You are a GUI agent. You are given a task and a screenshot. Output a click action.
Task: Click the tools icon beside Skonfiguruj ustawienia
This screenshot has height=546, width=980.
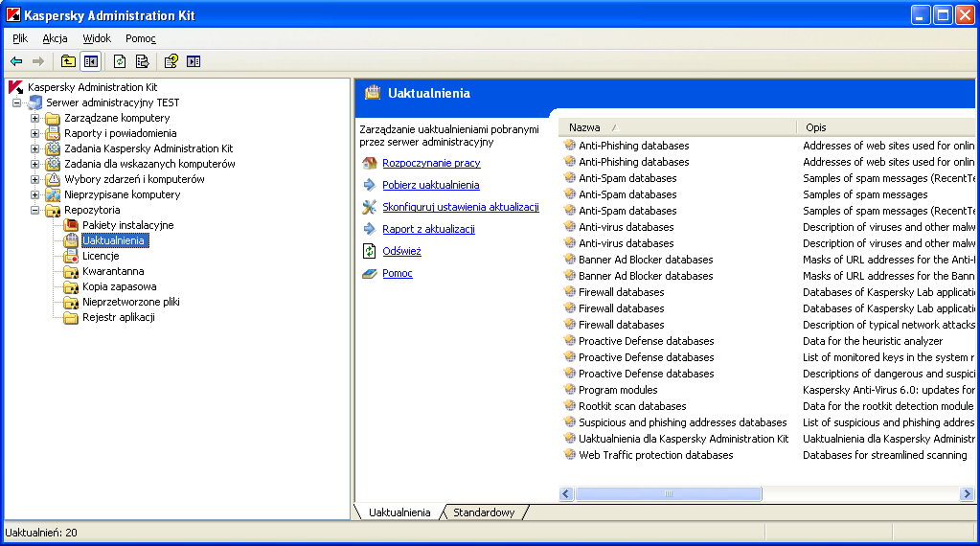370,207
